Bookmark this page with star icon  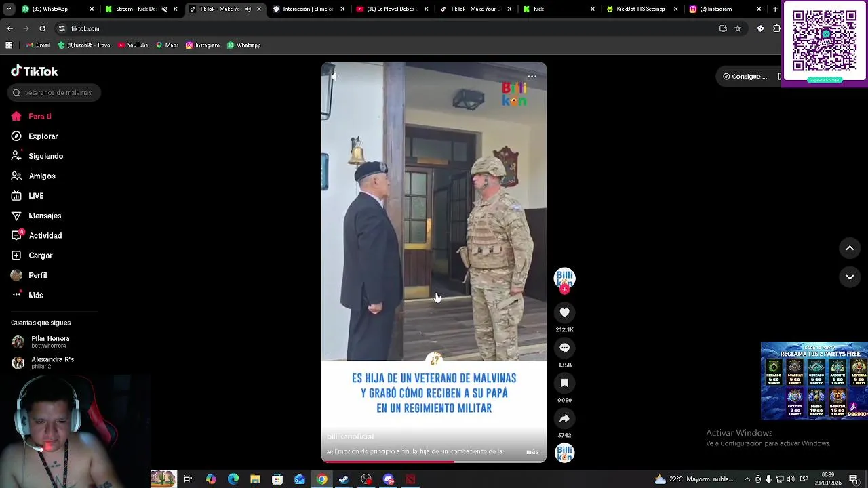tap(738, 28)
